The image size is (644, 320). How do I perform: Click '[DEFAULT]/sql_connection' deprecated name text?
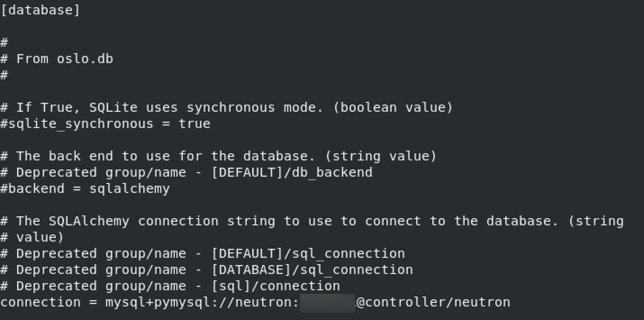click(308, 253)
